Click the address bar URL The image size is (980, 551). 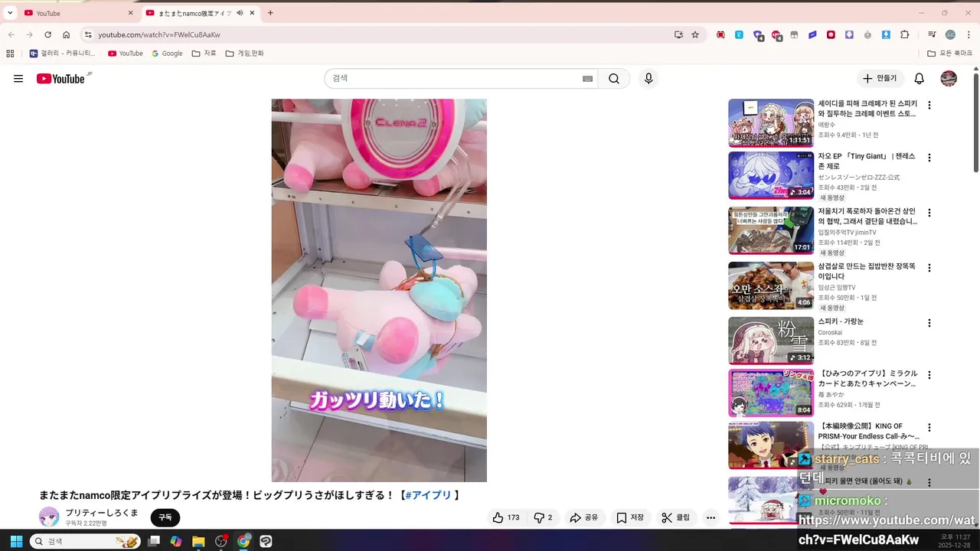(159, 34)
